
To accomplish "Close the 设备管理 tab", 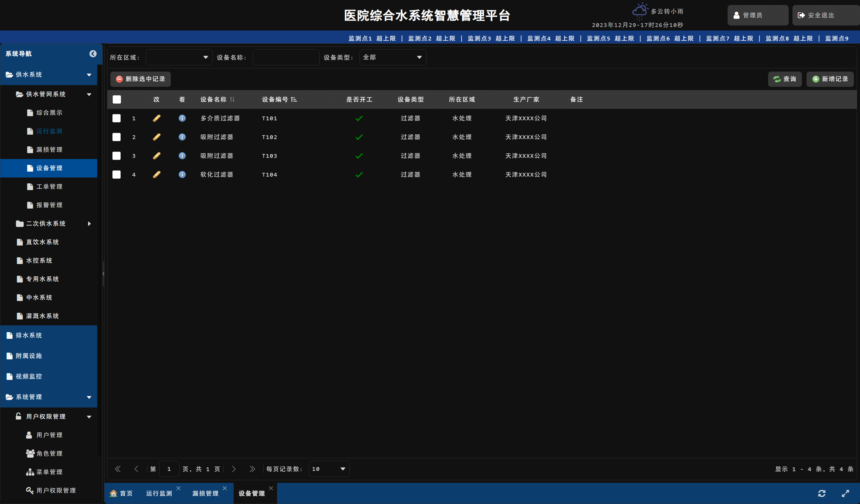I will tap(271, 488).
